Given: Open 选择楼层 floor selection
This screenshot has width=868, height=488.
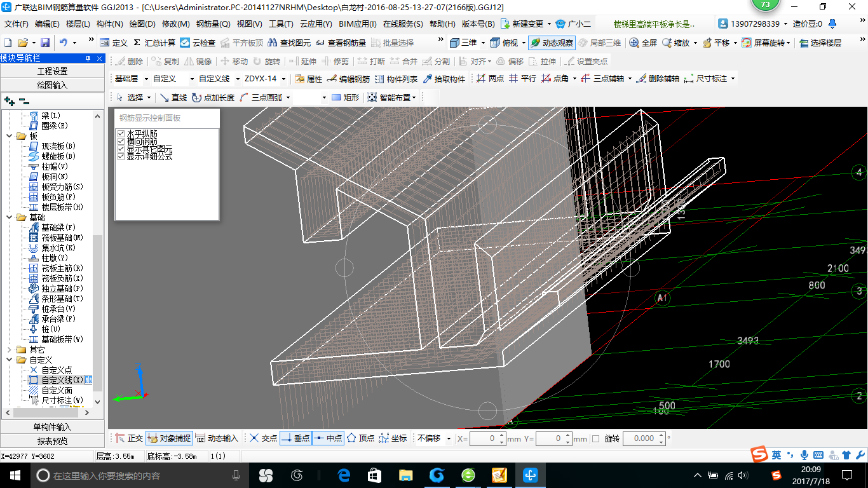Looking at the screenshot, I should tap(820, 43).
